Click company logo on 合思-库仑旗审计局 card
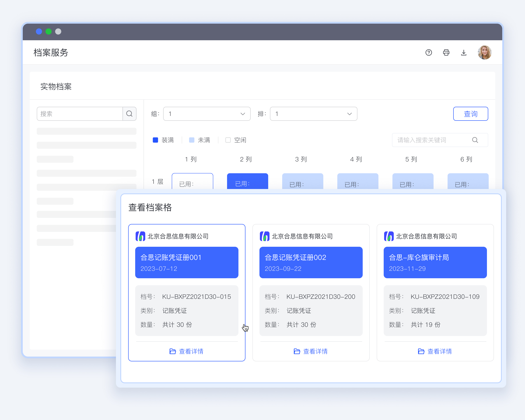The height and width of the screenshot is (420, 525). (389, 236)
